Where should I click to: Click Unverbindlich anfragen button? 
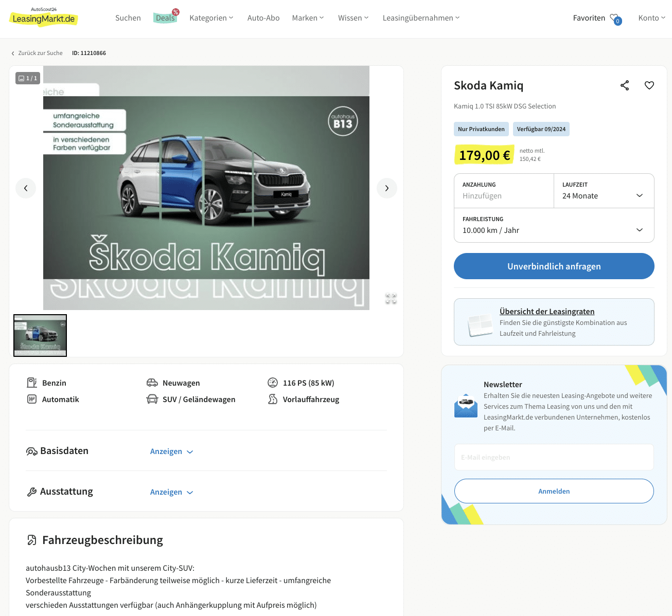click(554, 266)
